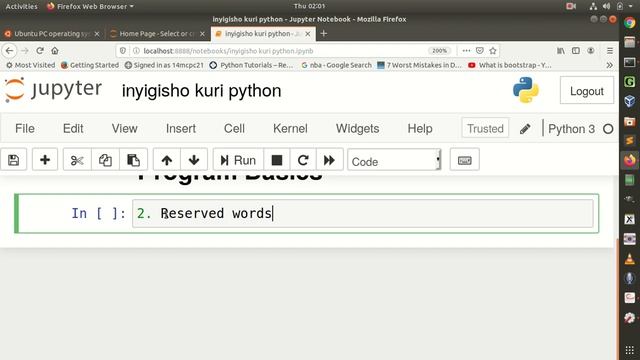Click into the Reserved words code cell

362,213
